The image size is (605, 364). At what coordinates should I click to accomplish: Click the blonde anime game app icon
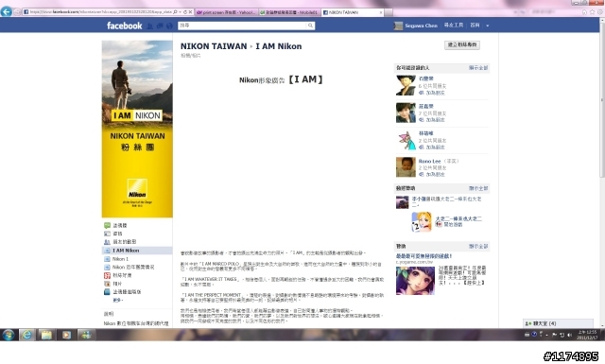click(422, 221)
